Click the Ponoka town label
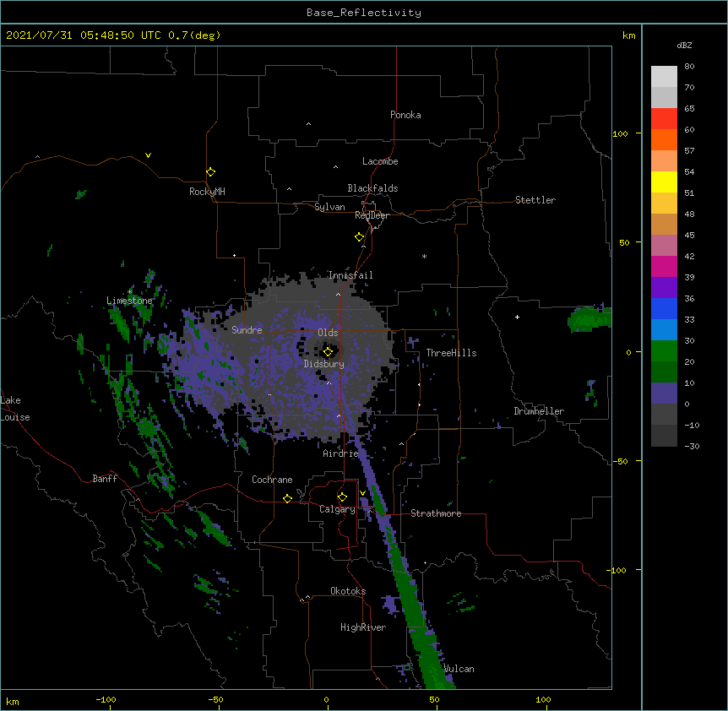The image size is (728, 711). [x=405, y=115]
